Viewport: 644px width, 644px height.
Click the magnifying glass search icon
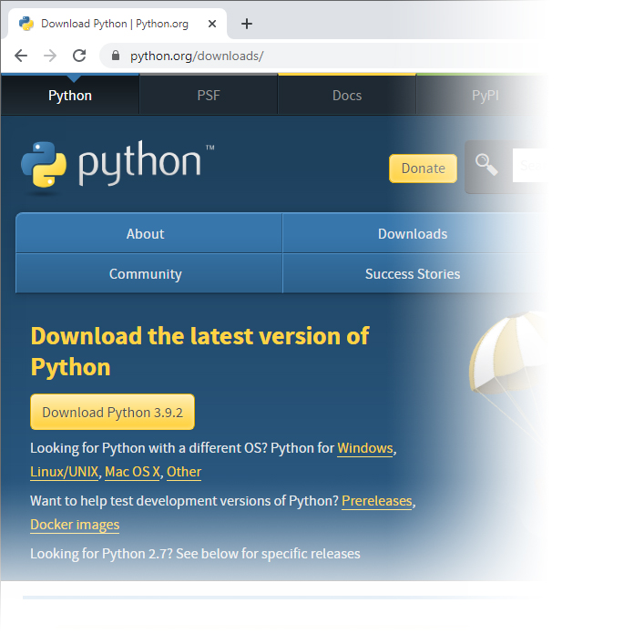coord(486,165)
